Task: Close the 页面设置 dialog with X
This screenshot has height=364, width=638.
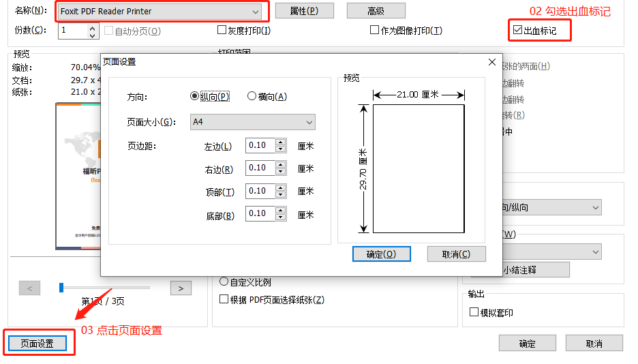Action: tap(492, 62)
